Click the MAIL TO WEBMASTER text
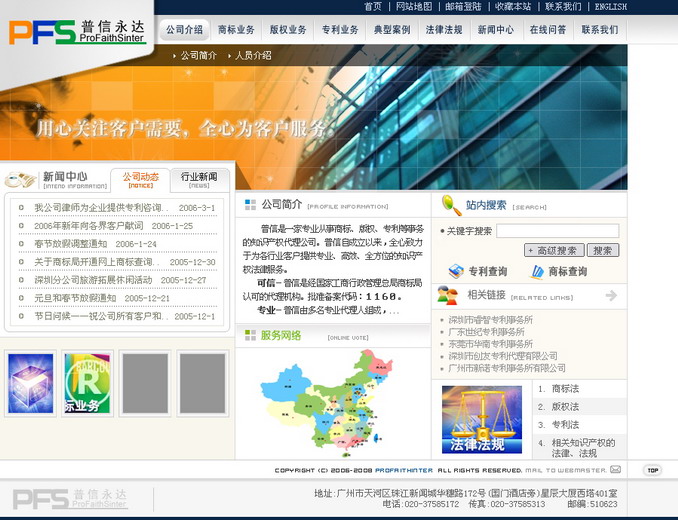The width and height of the screenshot is (678, 520). [566, 470]
